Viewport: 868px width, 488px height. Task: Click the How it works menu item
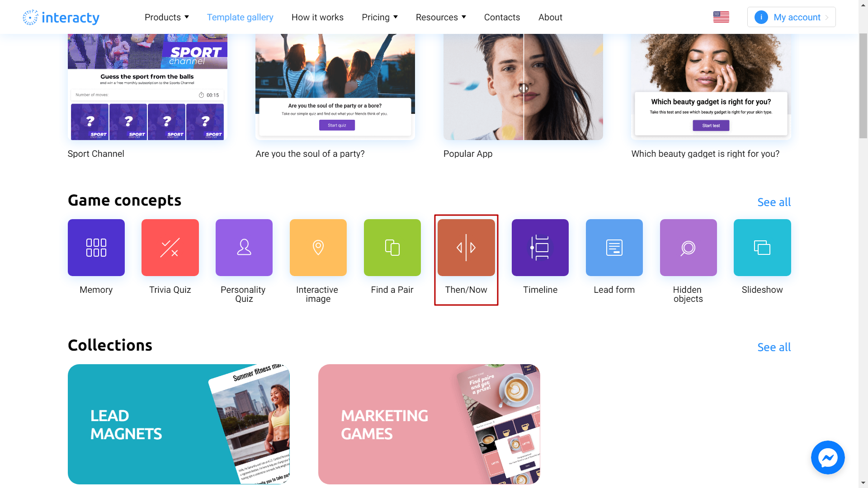[x=317, y=17]
